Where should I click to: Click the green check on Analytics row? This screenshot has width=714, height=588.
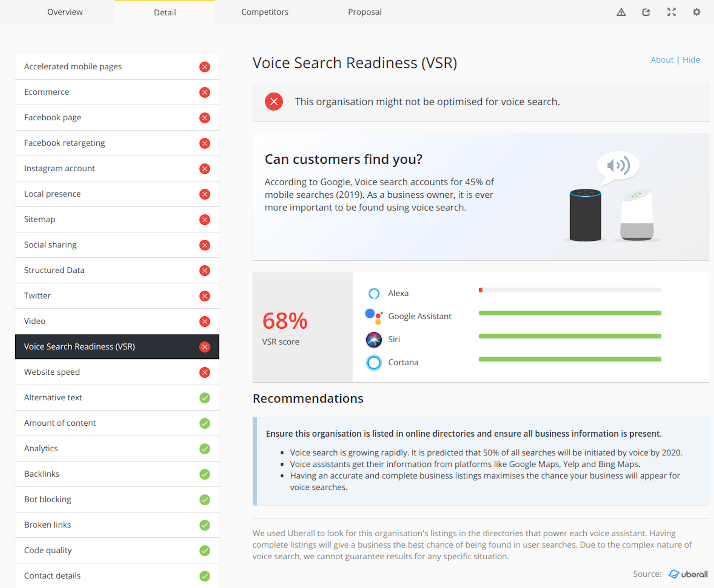pos(205,449)
